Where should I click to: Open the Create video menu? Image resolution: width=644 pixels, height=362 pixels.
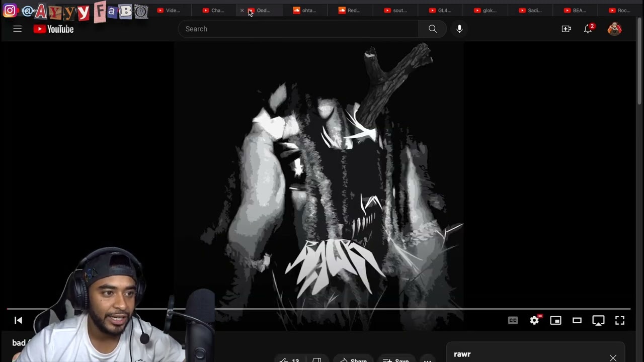567,29
